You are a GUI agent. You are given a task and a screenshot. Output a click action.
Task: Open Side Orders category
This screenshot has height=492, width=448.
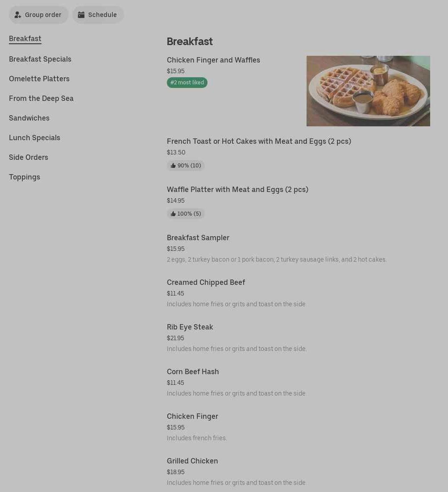pos(29,157)
